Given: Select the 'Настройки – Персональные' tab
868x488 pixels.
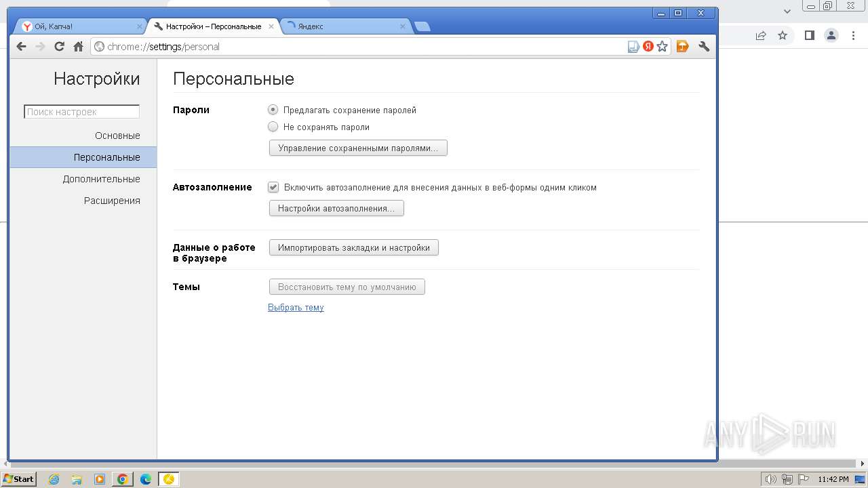Looking at the screenshot, I should 213,26.
